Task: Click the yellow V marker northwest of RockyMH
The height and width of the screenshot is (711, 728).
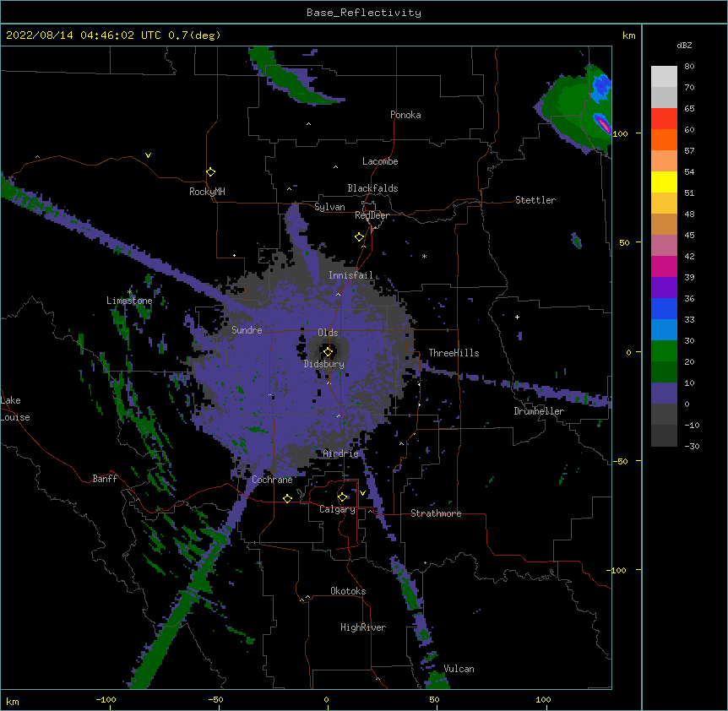Action: [x=148, y=155]
